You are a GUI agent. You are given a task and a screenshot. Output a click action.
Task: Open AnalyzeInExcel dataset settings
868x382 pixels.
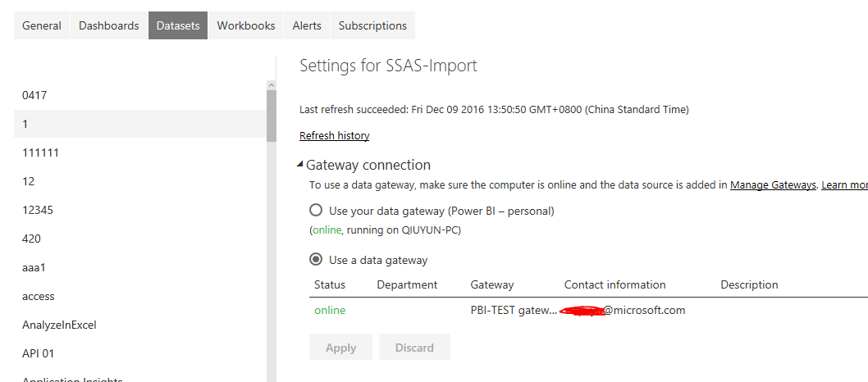coord(140,325)
